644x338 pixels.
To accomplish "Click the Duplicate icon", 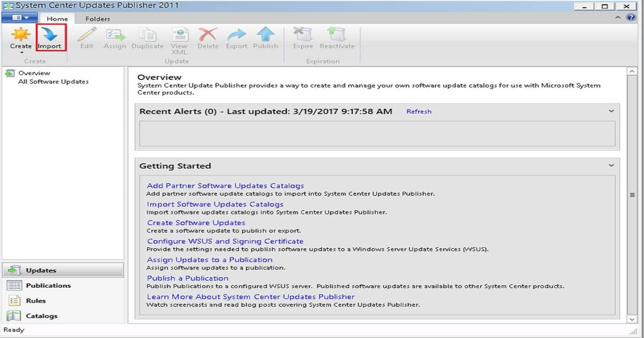I will [147, 34].
